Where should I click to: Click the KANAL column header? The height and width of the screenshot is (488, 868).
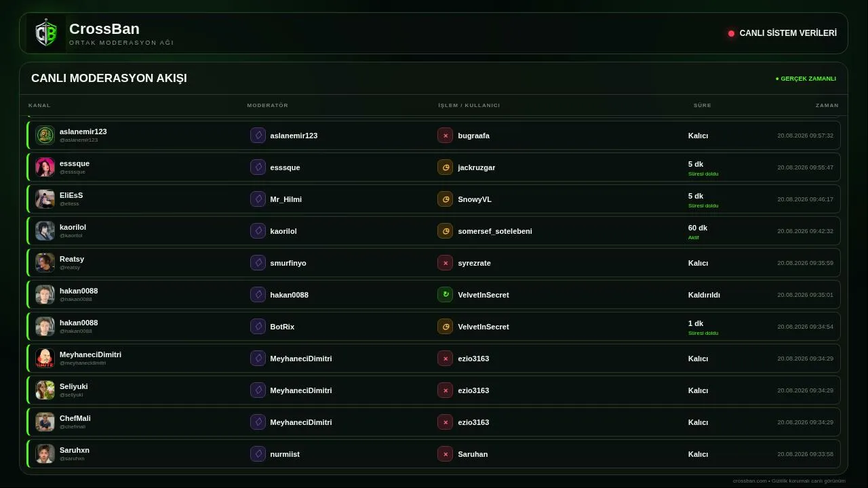[x=39, y=106]
